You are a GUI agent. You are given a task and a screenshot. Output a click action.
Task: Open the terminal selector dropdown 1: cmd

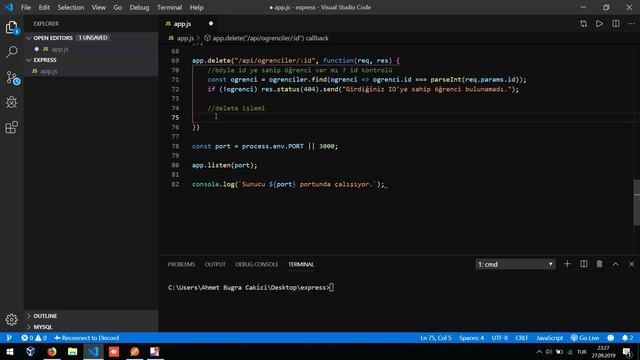(x=515, y=264)
